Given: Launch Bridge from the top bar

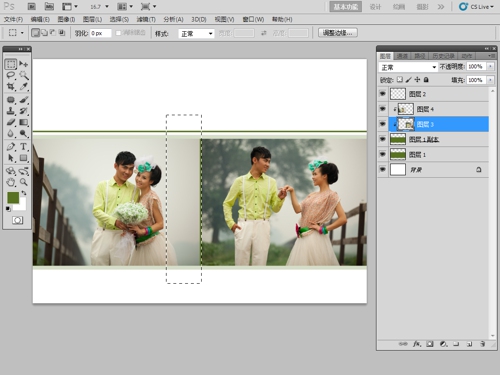Looking at the screenshot, I should [x=32, y=6].
